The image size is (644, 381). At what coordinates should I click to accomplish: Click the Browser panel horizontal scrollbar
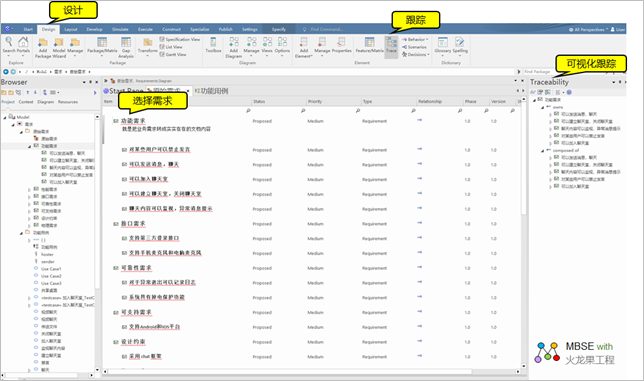48,375
